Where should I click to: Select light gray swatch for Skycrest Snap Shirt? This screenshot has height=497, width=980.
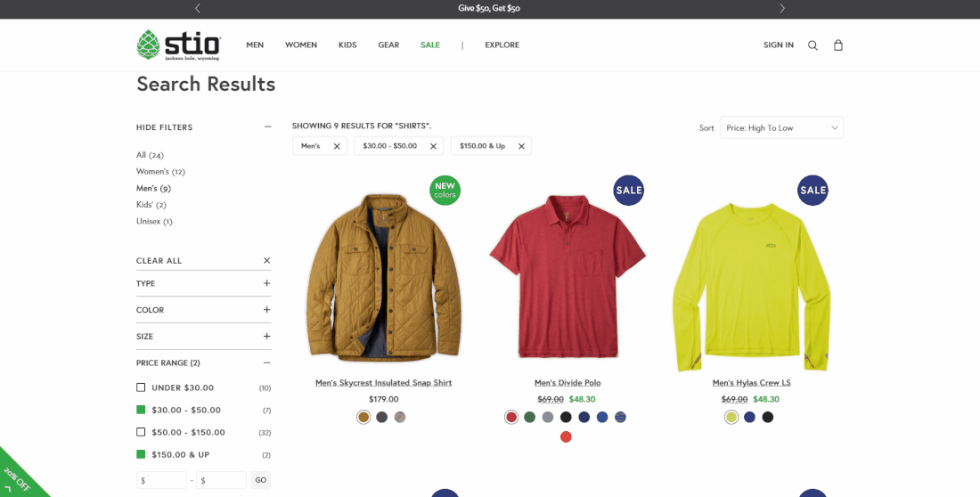coord(400,417)
